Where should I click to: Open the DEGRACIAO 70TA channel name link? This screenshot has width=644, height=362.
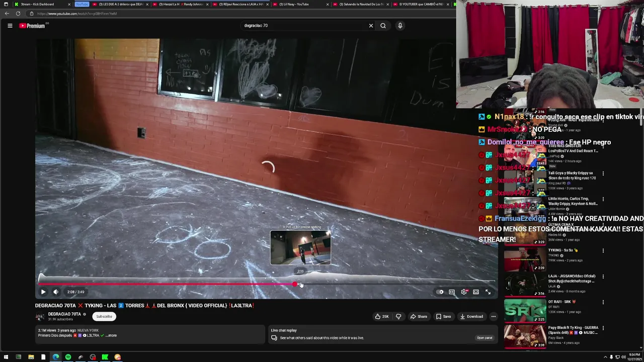[x=64, y=314]
